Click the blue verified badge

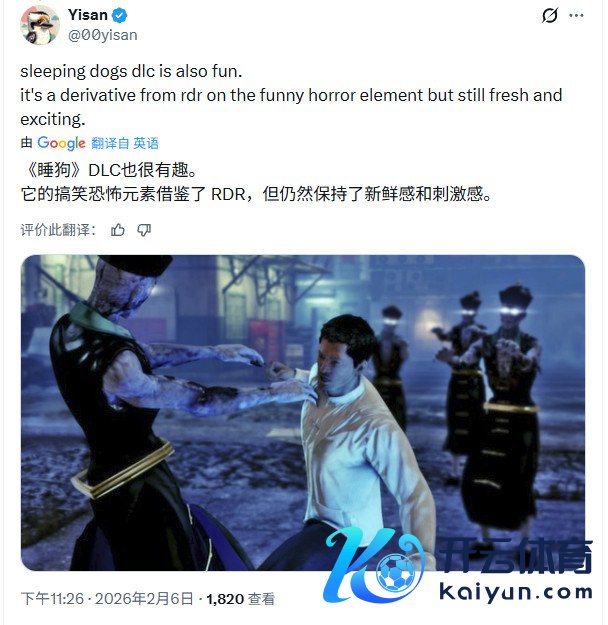(x=120, y=15)
